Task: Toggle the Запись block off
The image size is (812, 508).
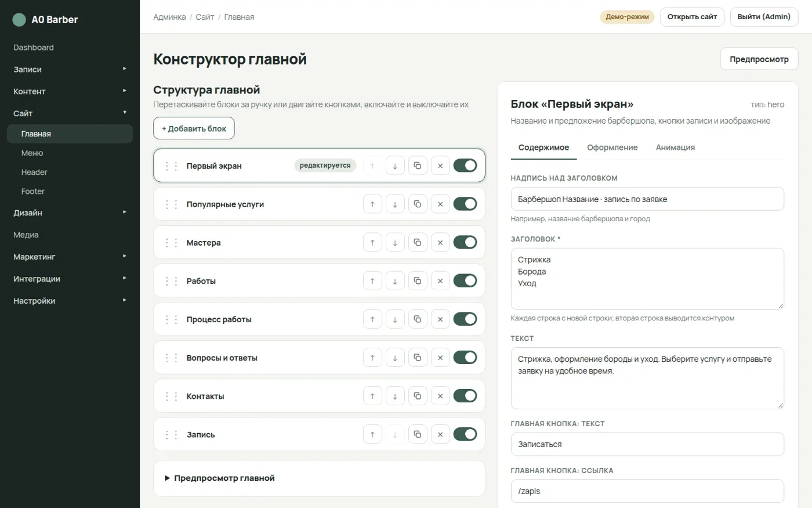Action: 465,434
